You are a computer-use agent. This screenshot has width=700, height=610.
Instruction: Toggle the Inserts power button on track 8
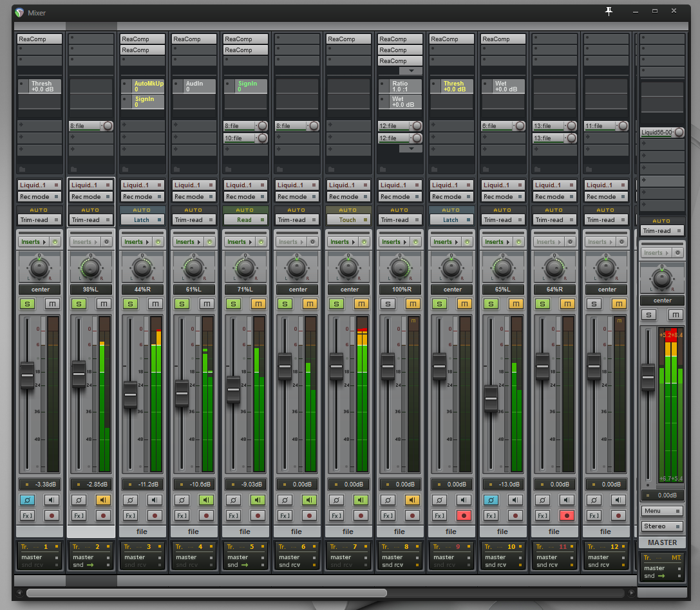[415, 242]
